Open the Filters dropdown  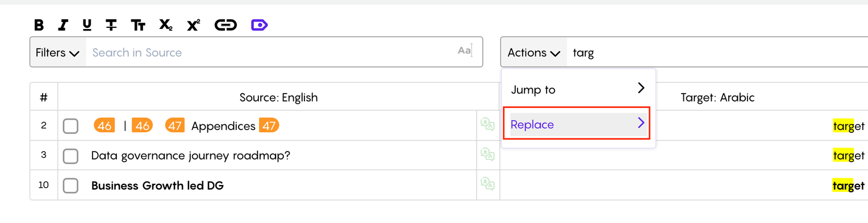tap(57, 52)
